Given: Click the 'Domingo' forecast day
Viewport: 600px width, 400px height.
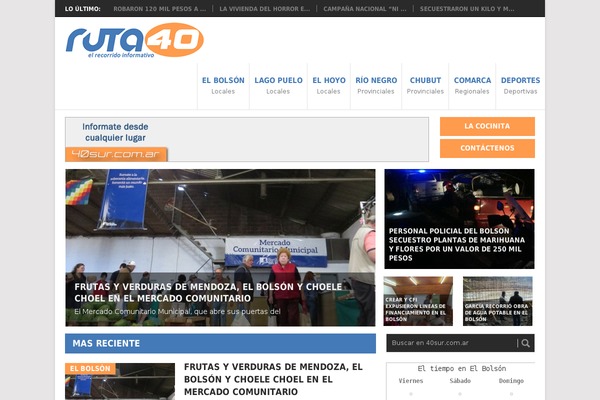Looking at the screenshot, I should (511, 381).
